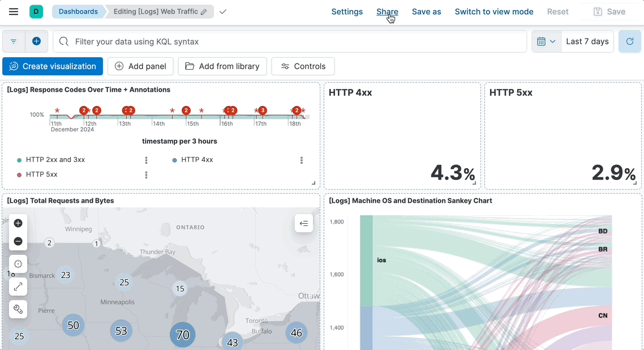Click the HTTP 4xx metric panel title
The height and width of the screenshot is (350, 644).
(x=350, y=93)
